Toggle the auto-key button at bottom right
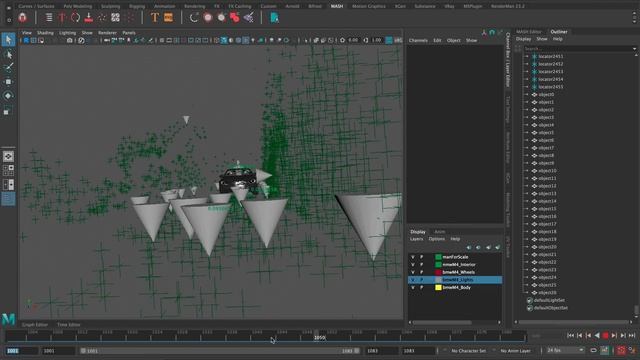The width and height of the screenshot is (640, 360). (x=621, y=350)
